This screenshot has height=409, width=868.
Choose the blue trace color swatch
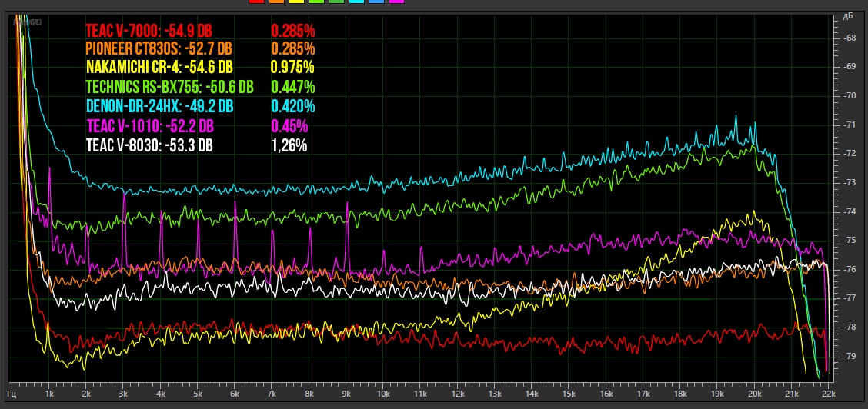click(376, 2)
